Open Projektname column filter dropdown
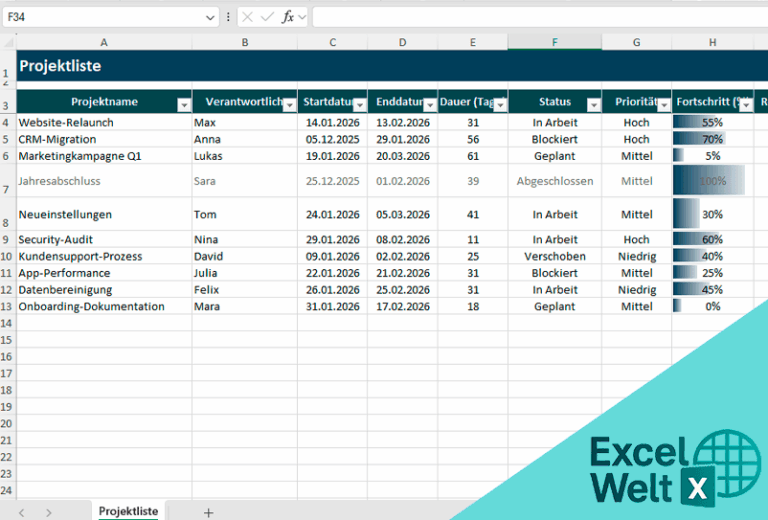The width and height of the screenshot is (768, 520). [x=184, y=105]
